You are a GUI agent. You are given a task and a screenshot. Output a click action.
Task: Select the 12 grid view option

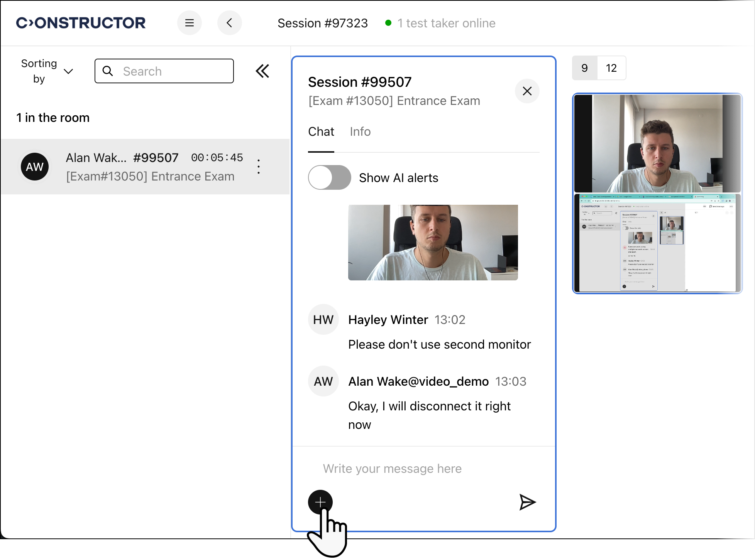click(x=611, y=68)
